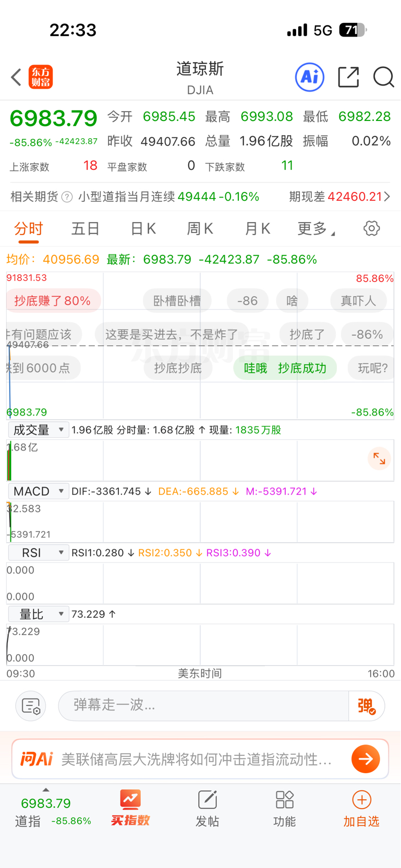Tap the 美东时间 axis label
Image resolution: width=401 pixels, height=868 pixels.
click(x=200, y=674)
